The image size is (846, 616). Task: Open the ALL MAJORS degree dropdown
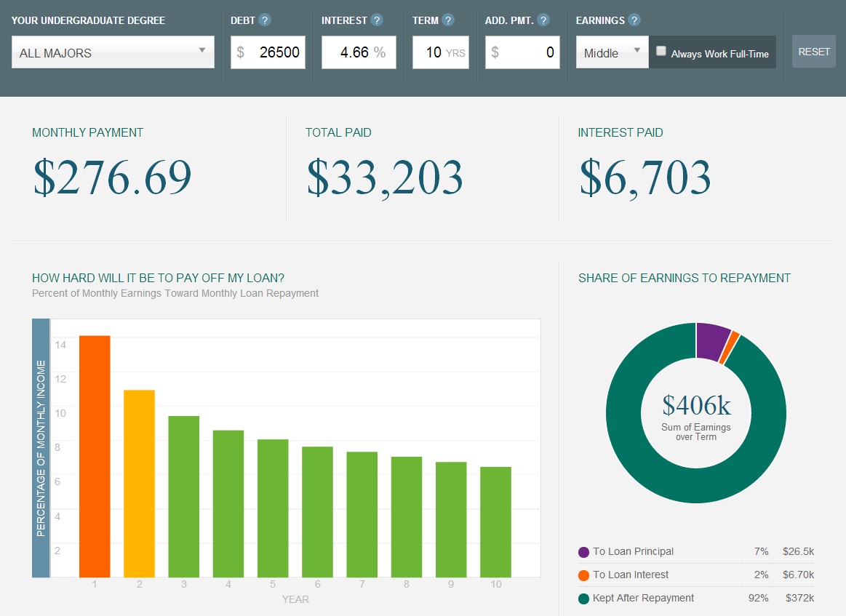(113, 52)
